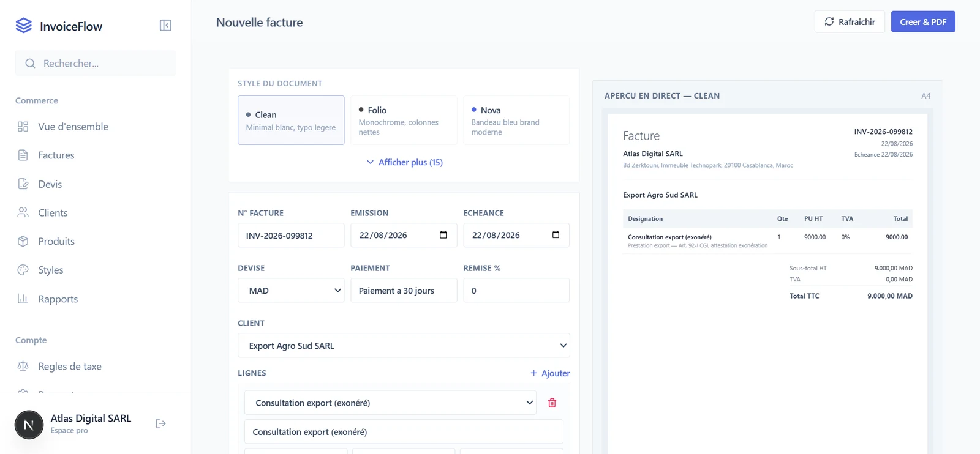Open the line product dropdown Consultation export
This screenshot has height=454, width=980.
tap(390, 403)
